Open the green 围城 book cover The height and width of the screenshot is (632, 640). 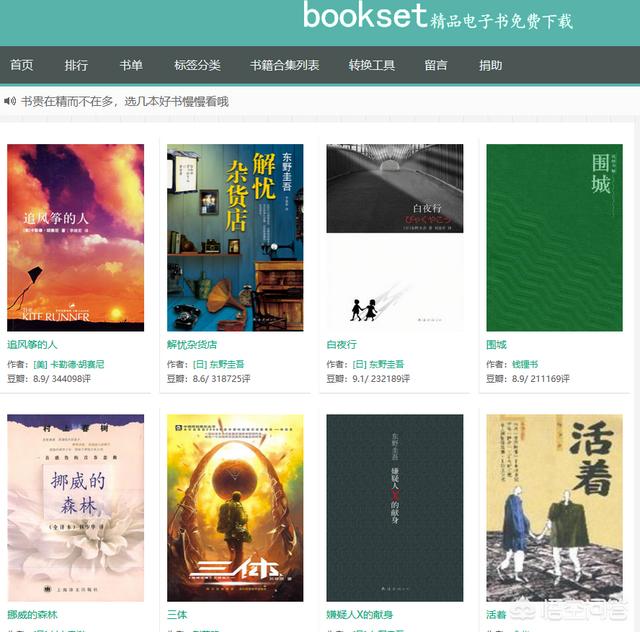[x=554, y=238]
